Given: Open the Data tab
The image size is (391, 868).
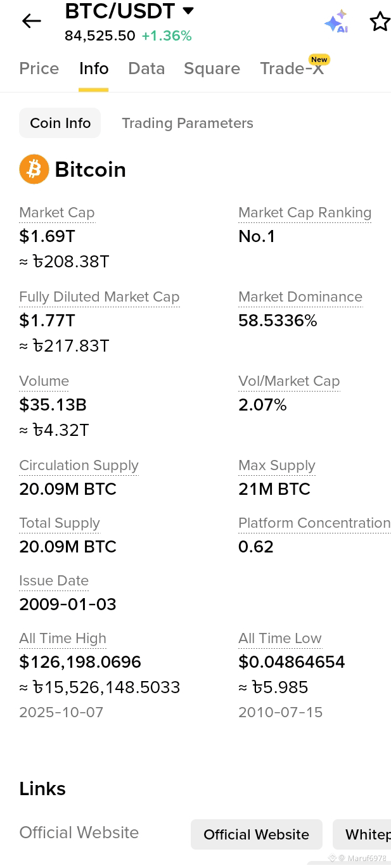Looking at the screenshot, I should [x=146, y=68].
